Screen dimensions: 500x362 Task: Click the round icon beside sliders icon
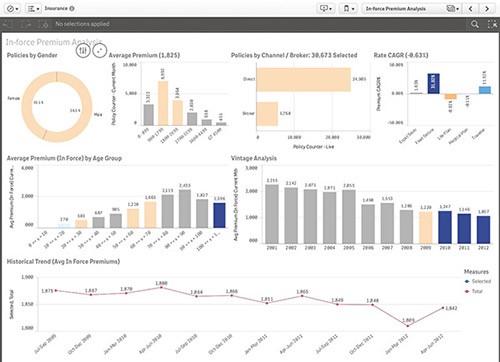click(99, 51)
